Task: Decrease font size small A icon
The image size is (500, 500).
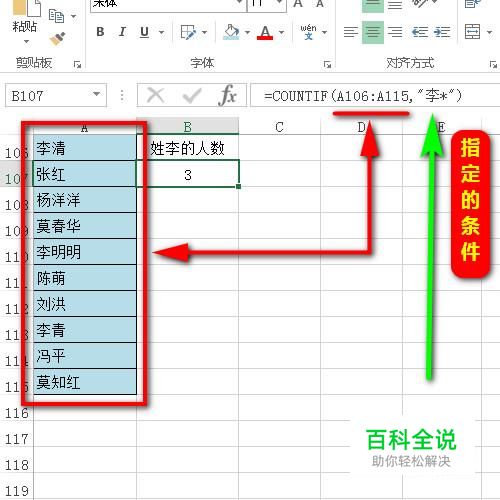Action: (x=320, y=4)
